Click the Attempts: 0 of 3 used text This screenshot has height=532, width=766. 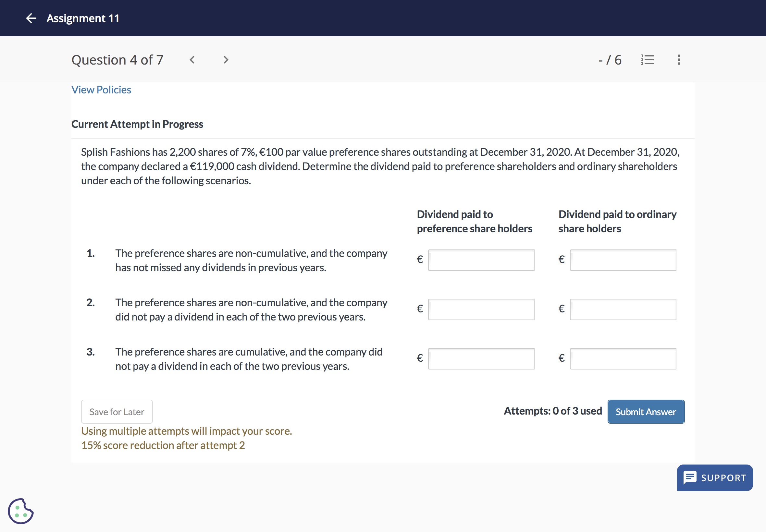point(552,411)
